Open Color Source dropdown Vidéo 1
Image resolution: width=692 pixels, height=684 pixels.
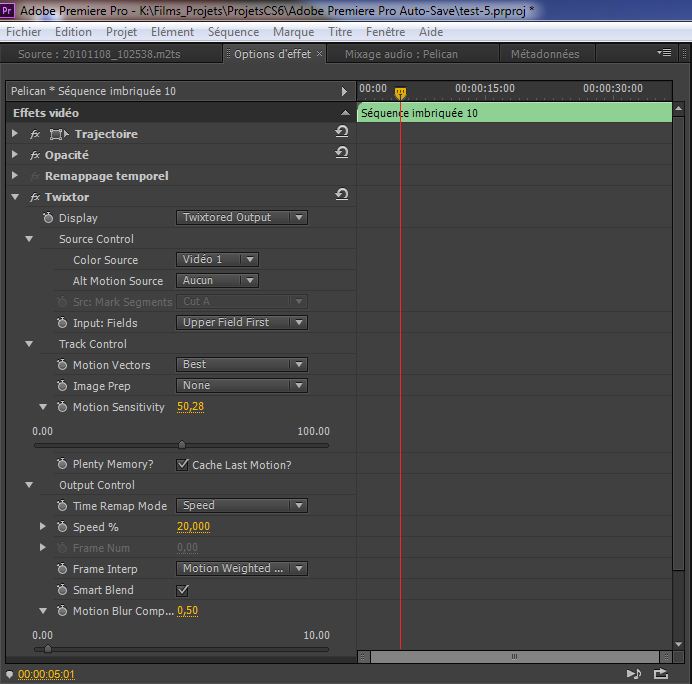click(x=217, y=259)
